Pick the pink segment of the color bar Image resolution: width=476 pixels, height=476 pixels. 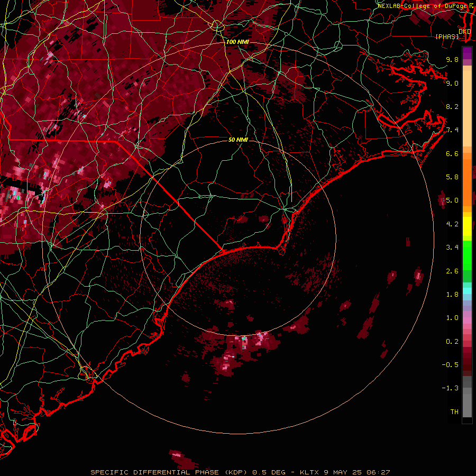pyautogui.click(x=467, y=320)
